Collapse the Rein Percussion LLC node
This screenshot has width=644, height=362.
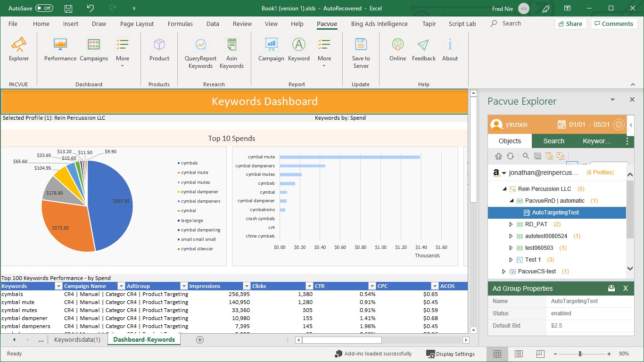pos(504,189)
